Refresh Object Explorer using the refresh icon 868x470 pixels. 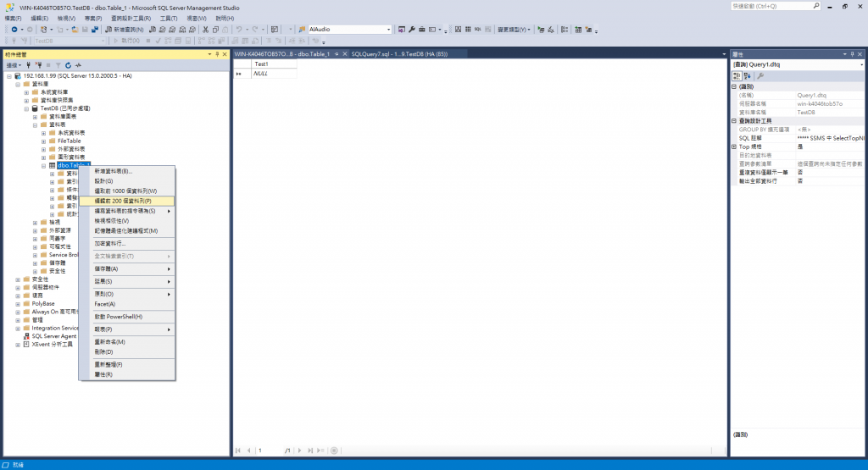tap(68, 65)
